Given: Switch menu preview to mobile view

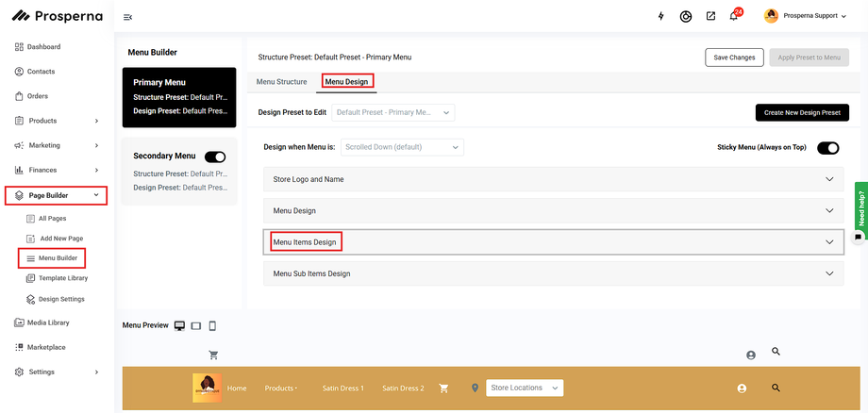Looking at the screenshot, I should [212, 325].
